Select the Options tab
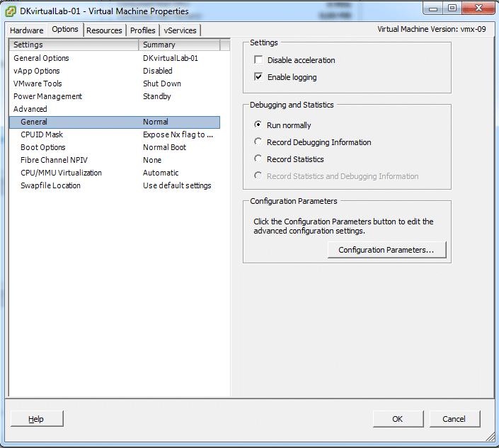 (x=65, y=29)
